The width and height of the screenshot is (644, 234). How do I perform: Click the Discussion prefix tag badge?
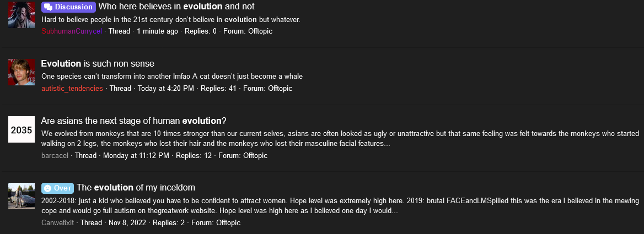point(68,7)
